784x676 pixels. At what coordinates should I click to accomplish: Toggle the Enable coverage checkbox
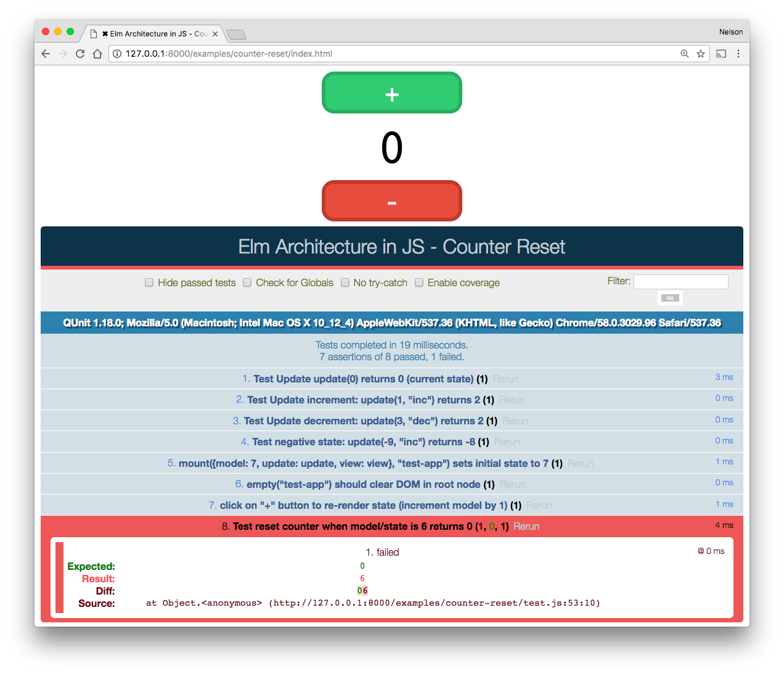coord(419,282)
